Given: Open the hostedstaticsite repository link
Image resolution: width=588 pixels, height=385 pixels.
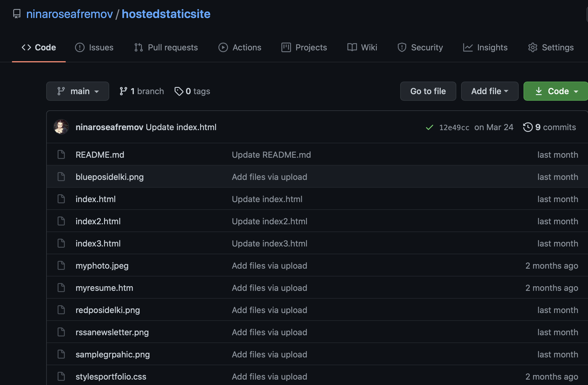Looking at the screenshot, I should coord(166,14).
